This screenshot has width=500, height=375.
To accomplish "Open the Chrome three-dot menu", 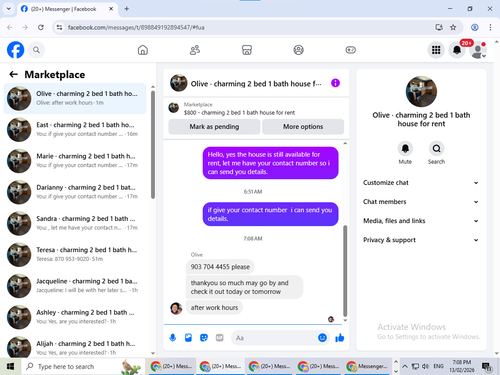I will tap(490, 27).
